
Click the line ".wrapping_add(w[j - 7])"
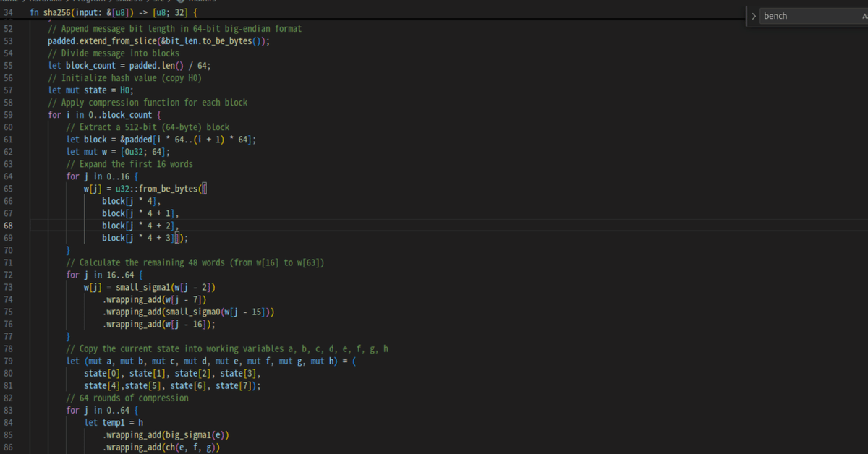click(155, 299)
